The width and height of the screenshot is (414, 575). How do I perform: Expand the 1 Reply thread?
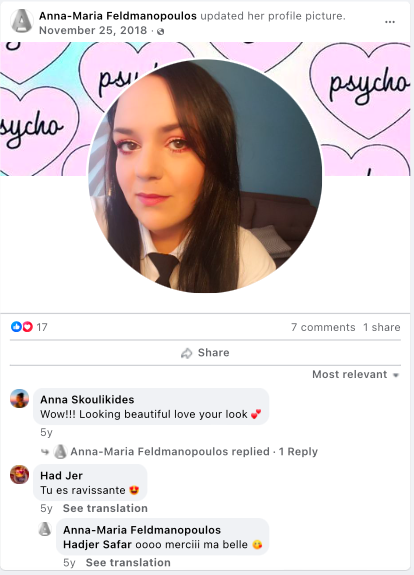[298, 451]
